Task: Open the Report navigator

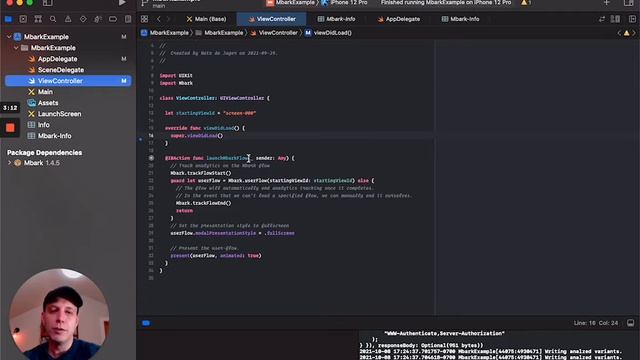Action: pyautogui.click(x=128, y=19)
